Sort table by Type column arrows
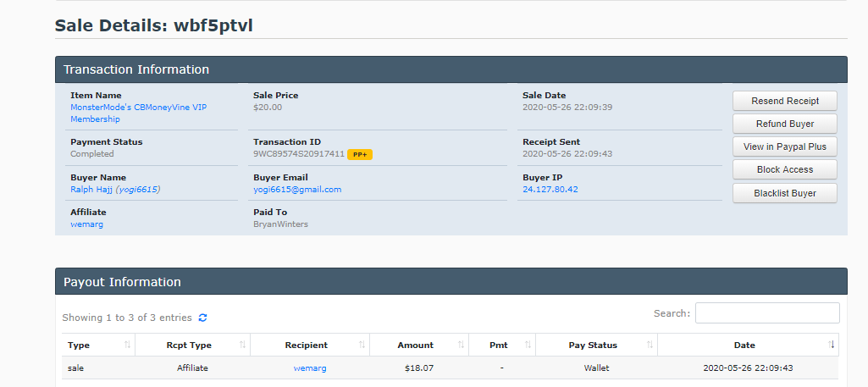 click(x=127, y=345)
